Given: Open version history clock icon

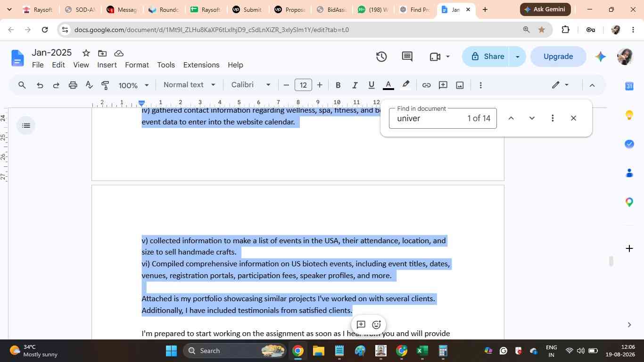Looking at the screenshot, I should 381,57.
